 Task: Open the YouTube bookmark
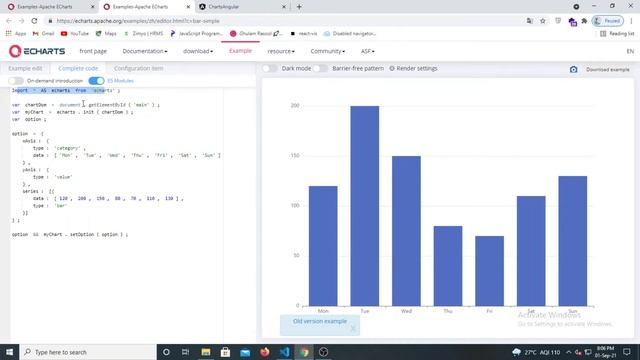coord(75,33)
